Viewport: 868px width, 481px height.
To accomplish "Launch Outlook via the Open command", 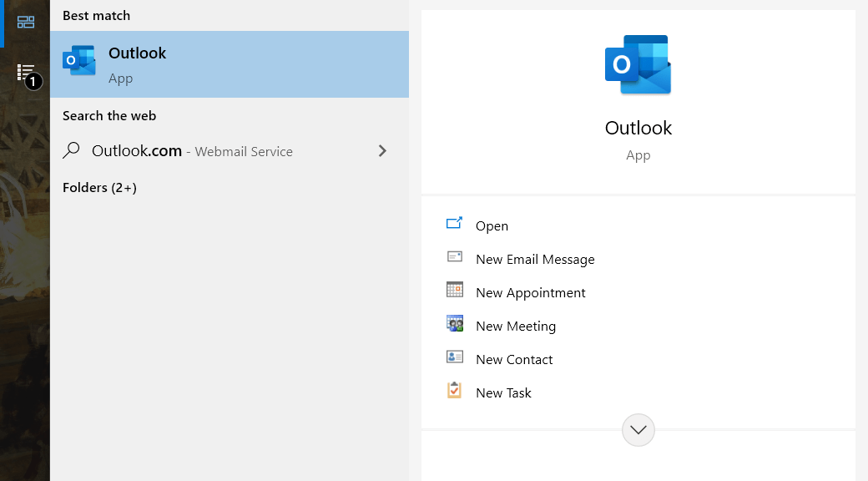I will 492,225.
